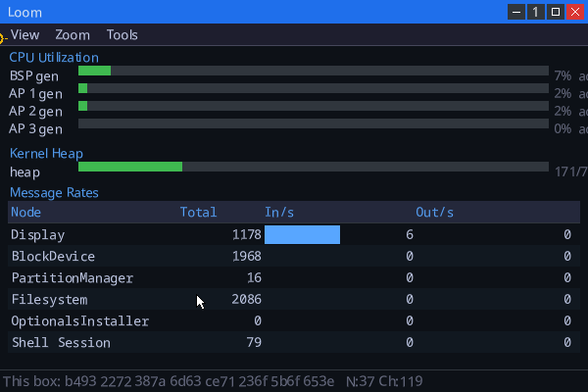Screen dimensions: 588x392
Task: Click the Loom window title
Action: coord(24,13)
